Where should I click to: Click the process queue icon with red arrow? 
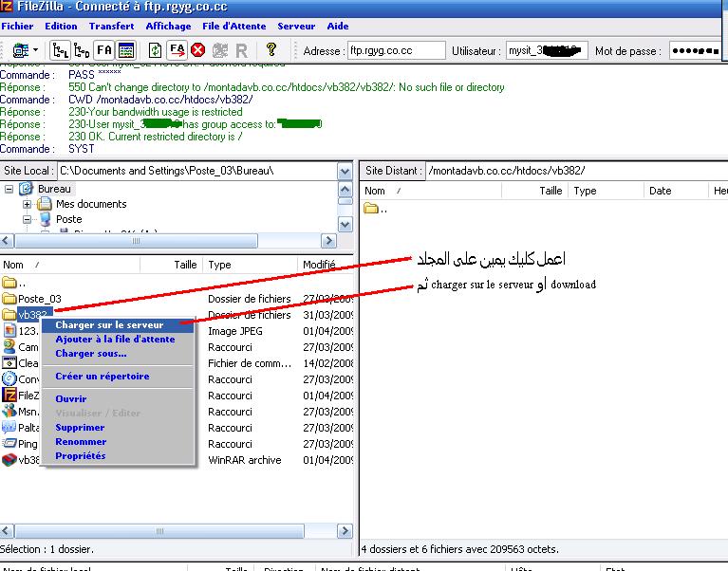177,50
